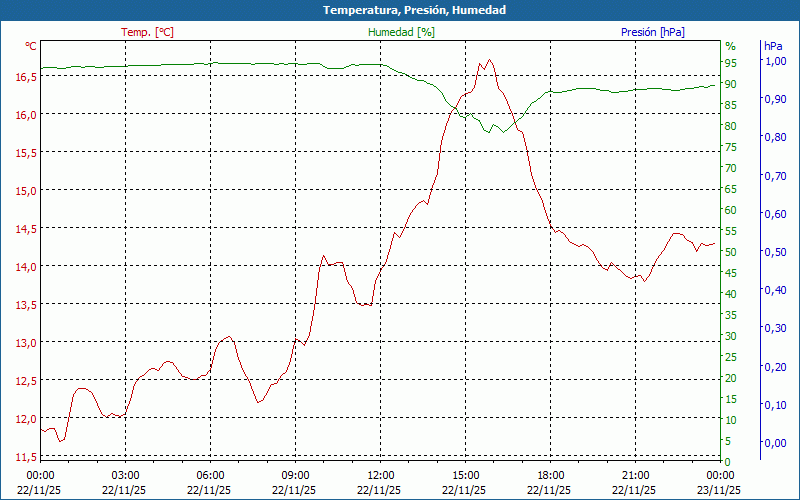
Task: Click the 03:00 time axis label
Action: (x=125, y=475)
